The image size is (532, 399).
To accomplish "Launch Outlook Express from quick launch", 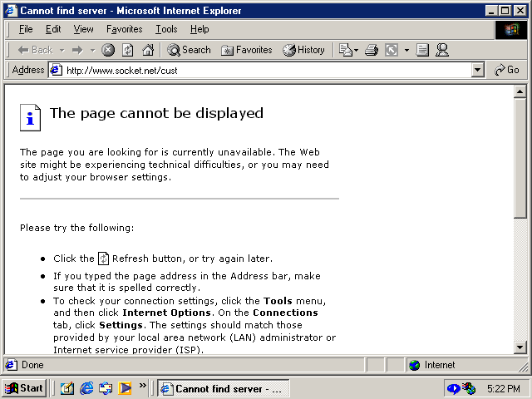I will 106,388.
